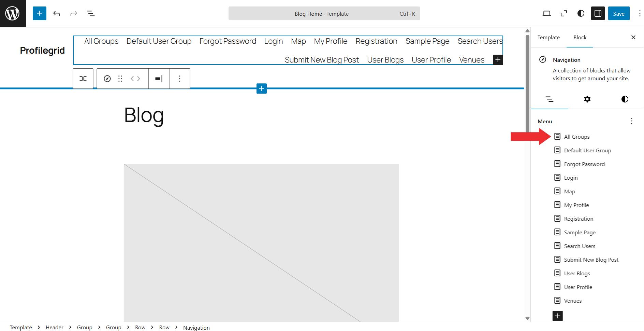Viewport: 644px width, 331px height.
Task: Switch to the Template tab
Action: [548, 38]
